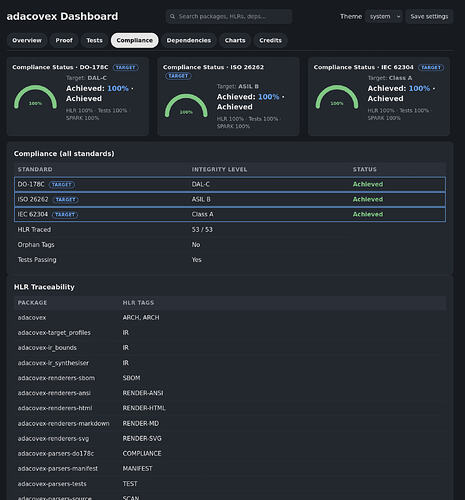Viewport: 465px width, 500px height.
Task: Select the adacovex-target_profiles package
Action: click(x=54, y=333)
